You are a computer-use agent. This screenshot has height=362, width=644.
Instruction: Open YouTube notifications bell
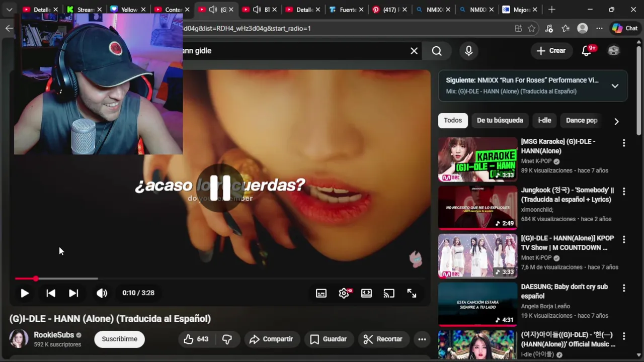click(587, 51)
